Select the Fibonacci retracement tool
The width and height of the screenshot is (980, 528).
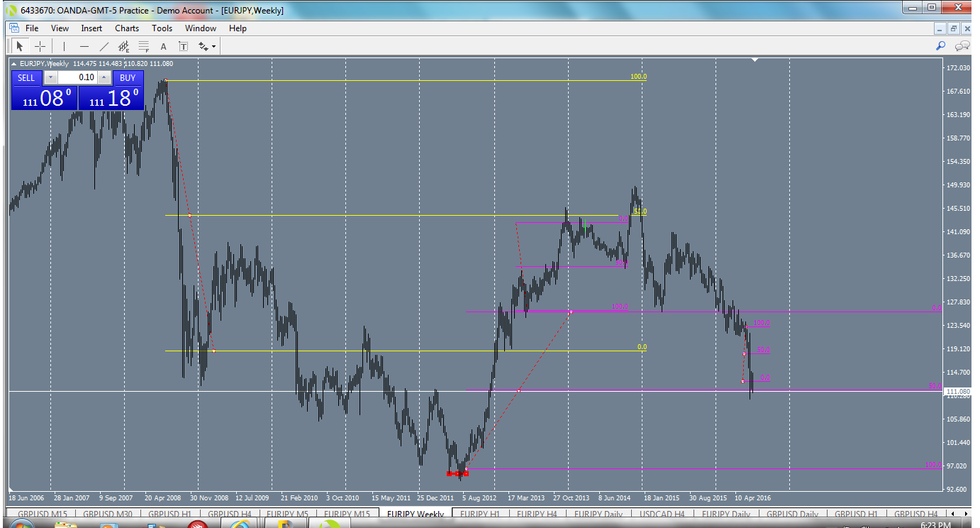143,46
